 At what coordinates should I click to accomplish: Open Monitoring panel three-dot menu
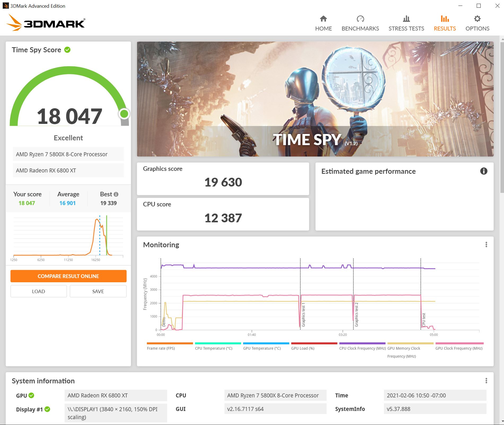pos(486,245)
